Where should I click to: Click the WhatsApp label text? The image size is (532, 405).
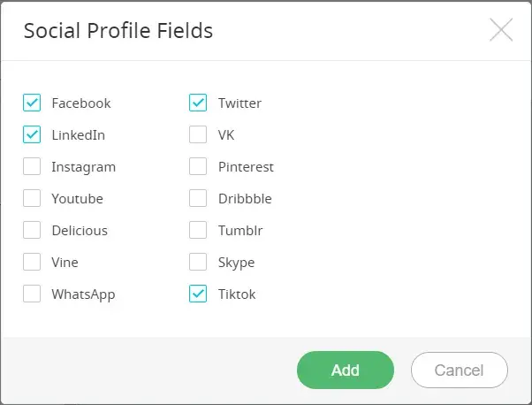tap(83, 294)
